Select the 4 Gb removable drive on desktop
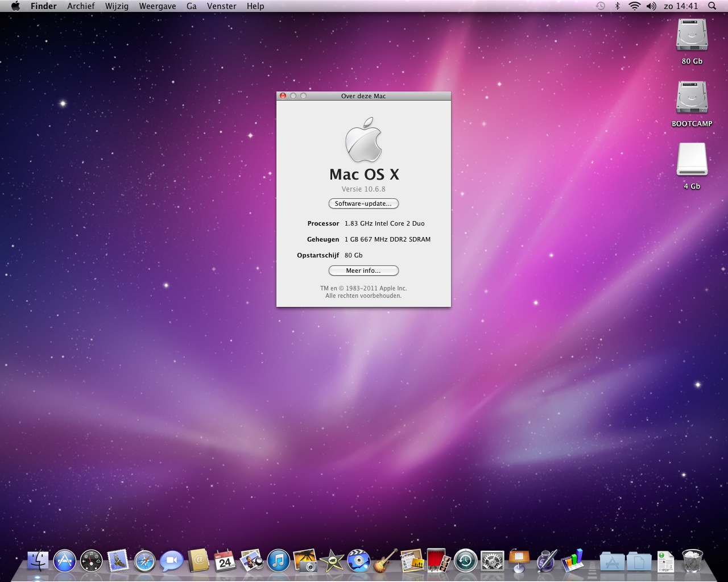This screenshot has height=582, width=728. (x=692, y=159)
